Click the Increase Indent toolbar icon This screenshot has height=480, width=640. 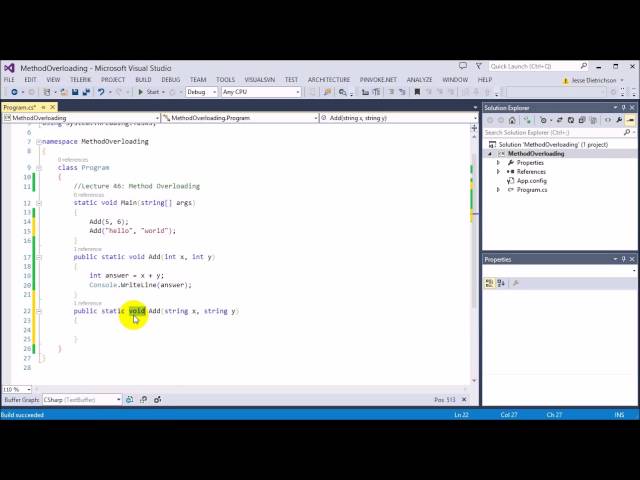(376, 92)
